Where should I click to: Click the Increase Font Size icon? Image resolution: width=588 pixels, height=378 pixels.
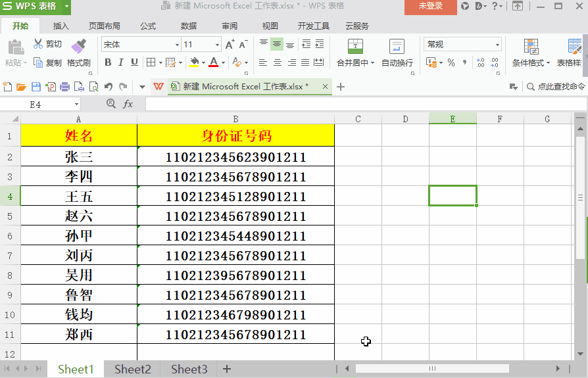point(230,45)
